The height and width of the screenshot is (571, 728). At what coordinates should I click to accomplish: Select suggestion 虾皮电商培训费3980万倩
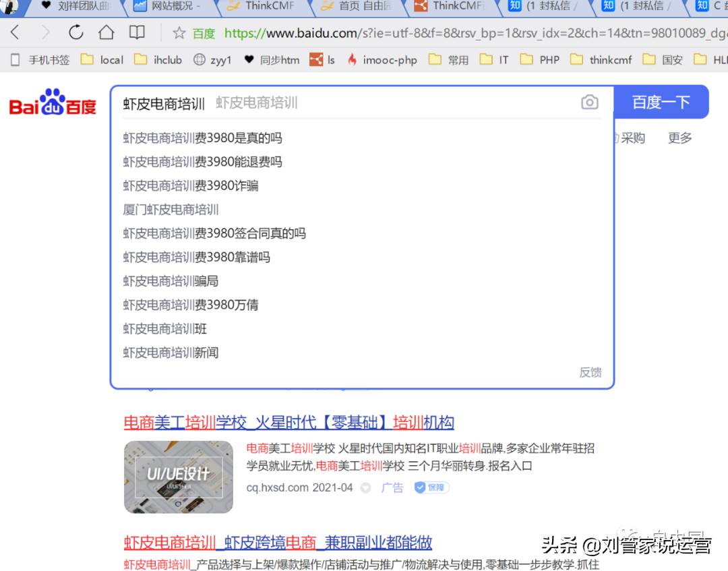click(190, 305)
